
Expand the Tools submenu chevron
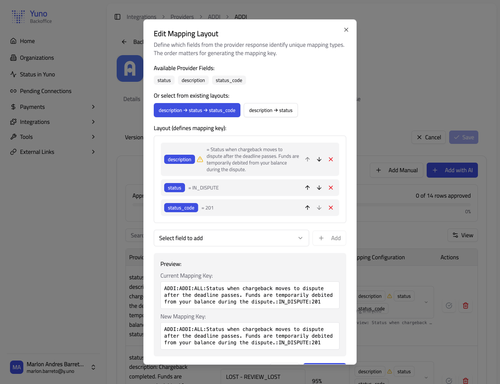coord(93,137)
